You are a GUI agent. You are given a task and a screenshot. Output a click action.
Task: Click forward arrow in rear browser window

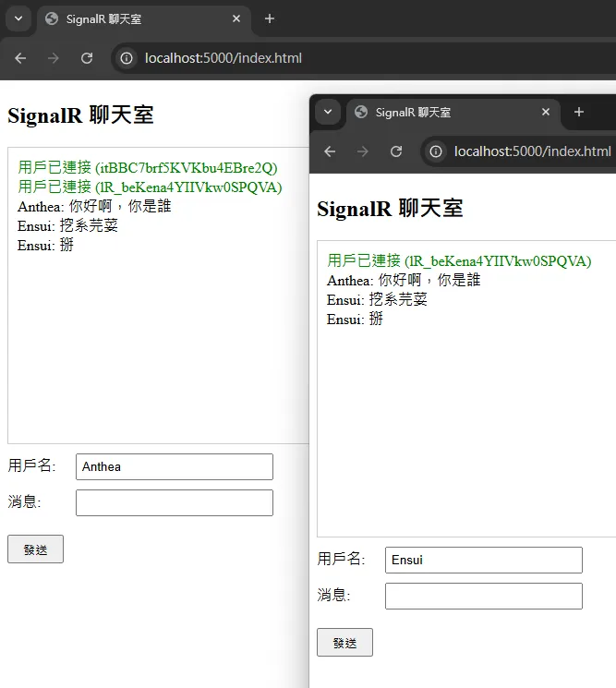click(x=53, y=58)
